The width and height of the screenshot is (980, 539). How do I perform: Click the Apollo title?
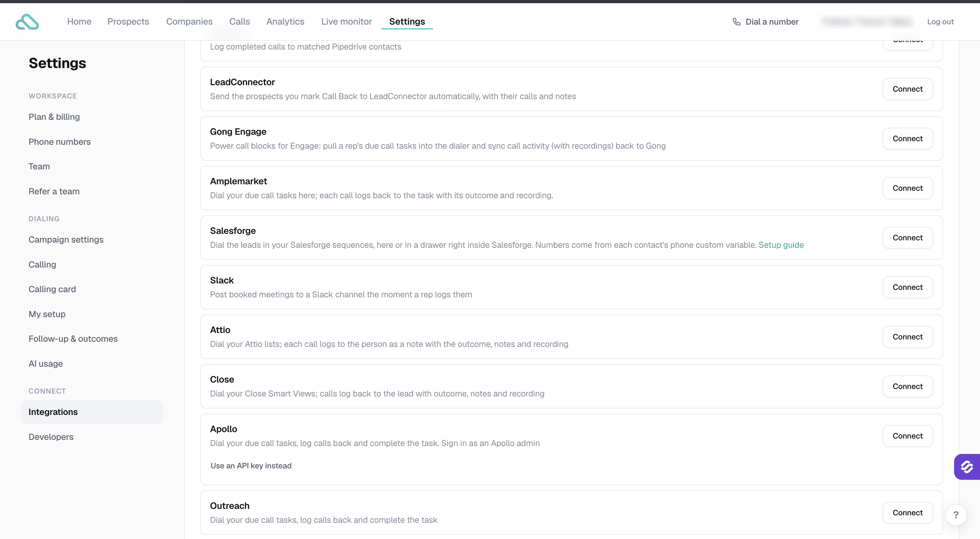pos(223,429)
